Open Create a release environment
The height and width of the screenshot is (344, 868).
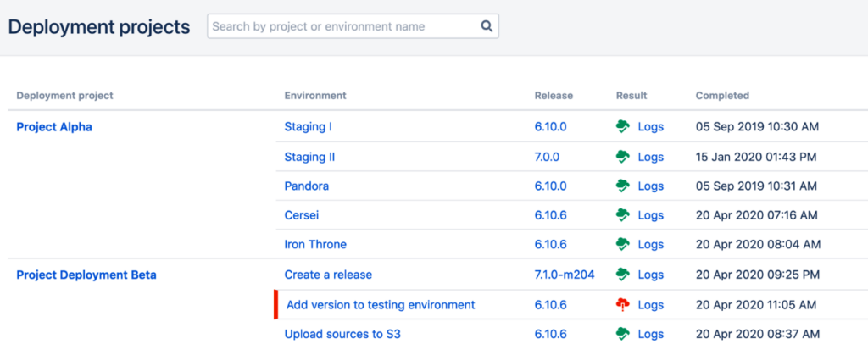(328, 275)
